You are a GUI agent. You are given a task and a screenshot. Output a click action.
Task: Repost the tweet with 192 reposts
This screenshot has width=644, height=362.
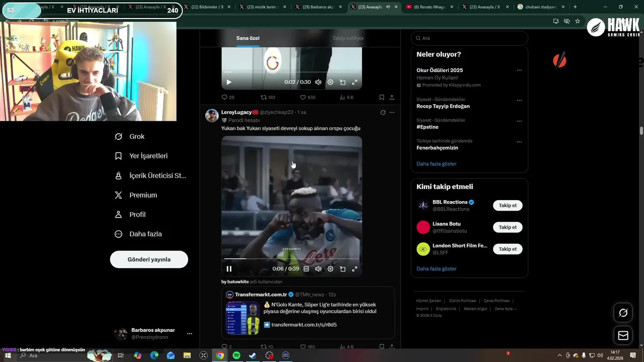tap(268, 97)
